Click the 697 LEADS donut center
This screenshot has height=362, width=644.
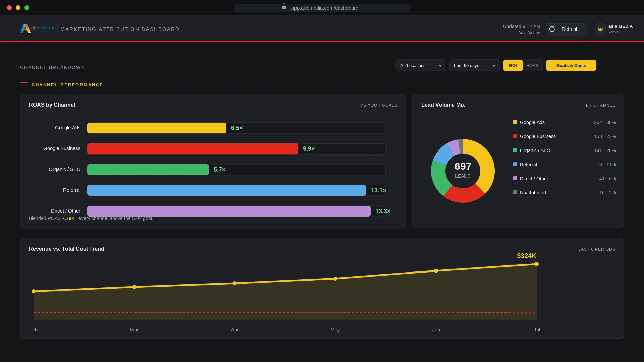pyautogui.click(x=463, y=170)
